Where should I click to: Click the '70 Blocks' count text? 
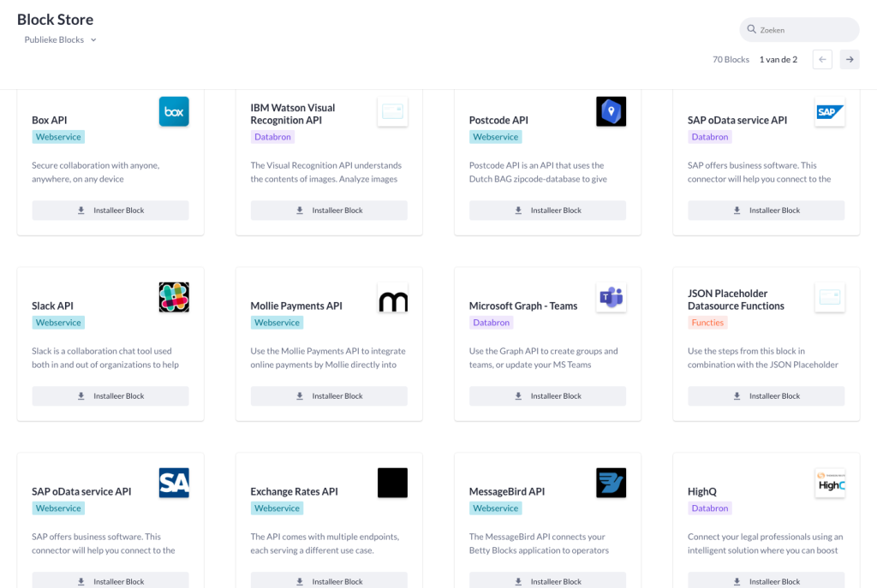pos(731,59)
